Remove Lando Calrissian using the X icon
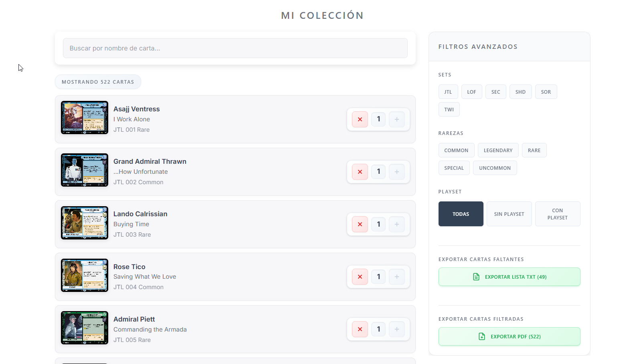This screenshot has height=364, width=639. [x=360, y=224]
